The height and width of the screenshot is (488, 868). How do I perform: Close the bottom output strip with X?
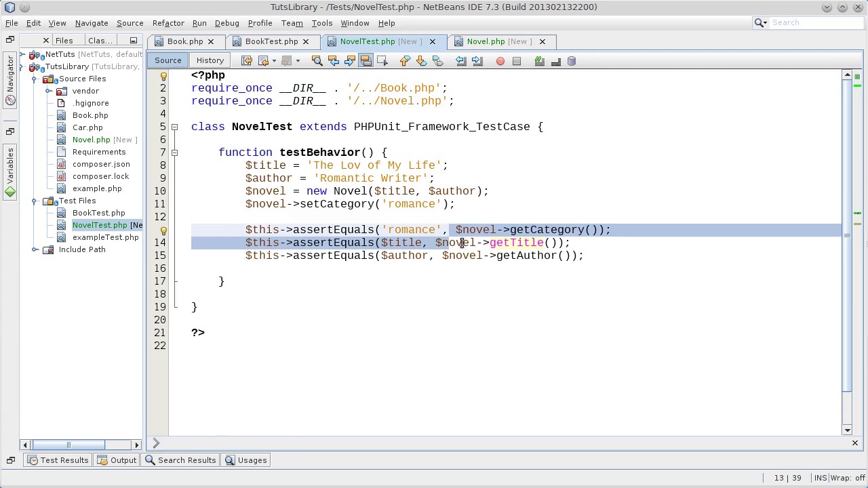854,443
